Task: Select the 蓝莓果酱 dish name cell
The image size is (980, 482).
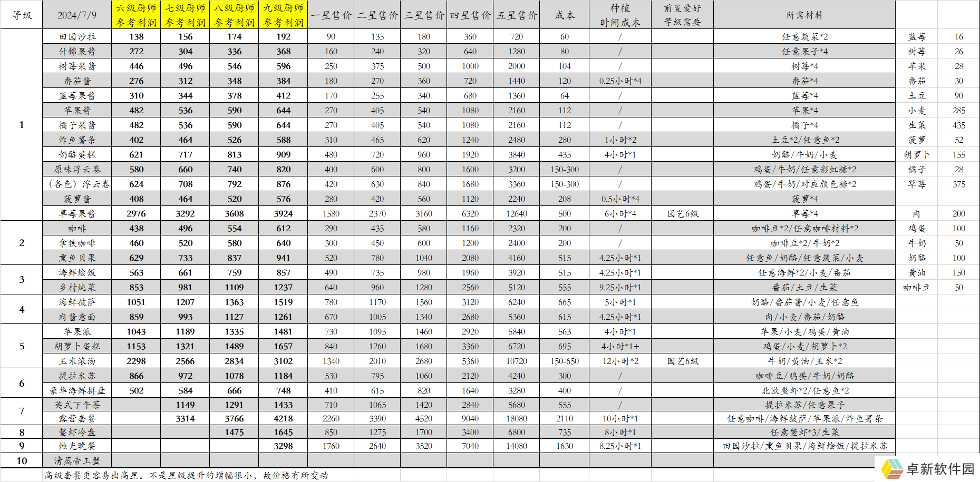Action: tap(77, 95)
